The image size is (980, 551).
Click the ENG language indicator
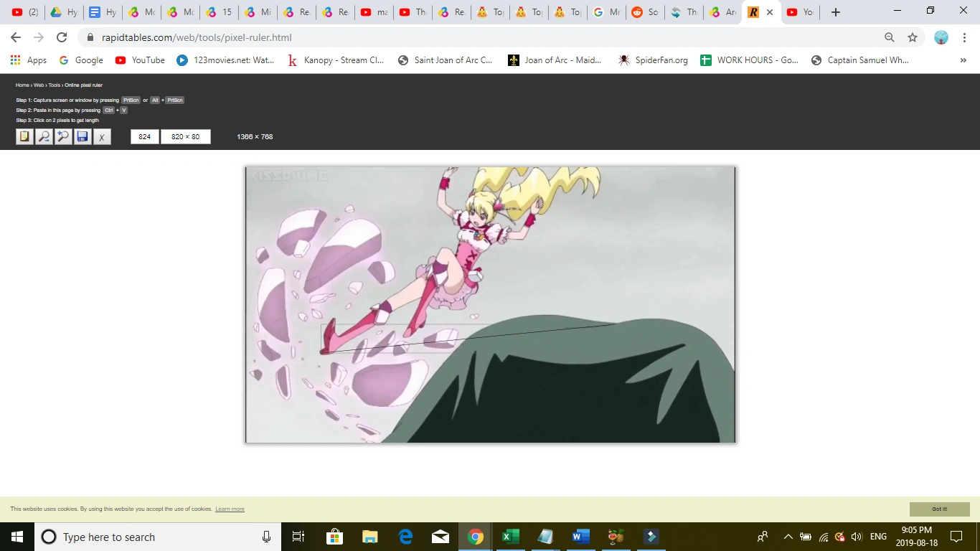coord(878,537)
